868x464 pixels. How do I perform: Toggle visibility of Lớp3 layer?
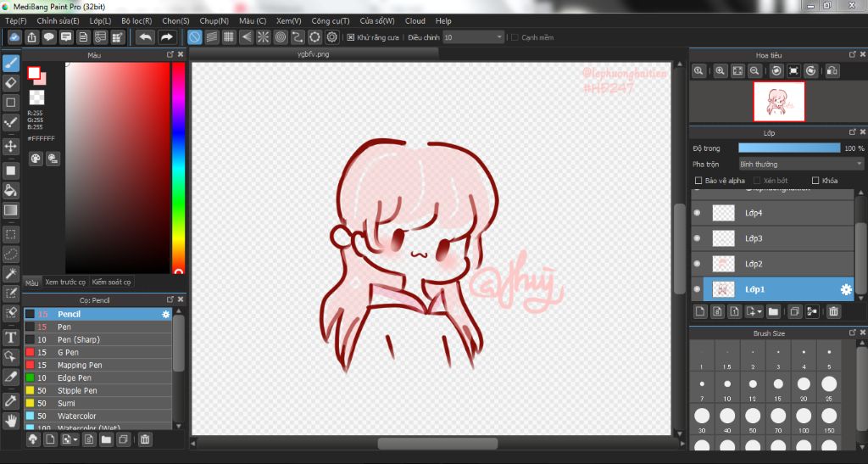697,238
